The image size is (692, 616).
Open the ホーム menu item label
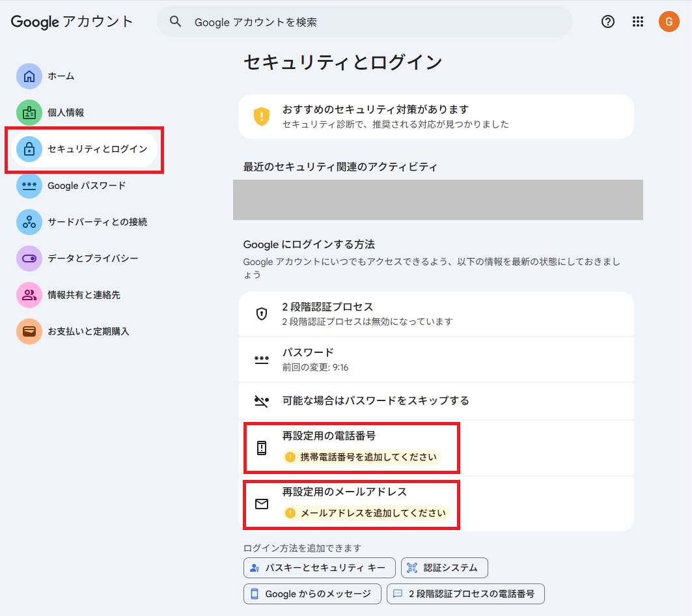(x=61, y=76)
